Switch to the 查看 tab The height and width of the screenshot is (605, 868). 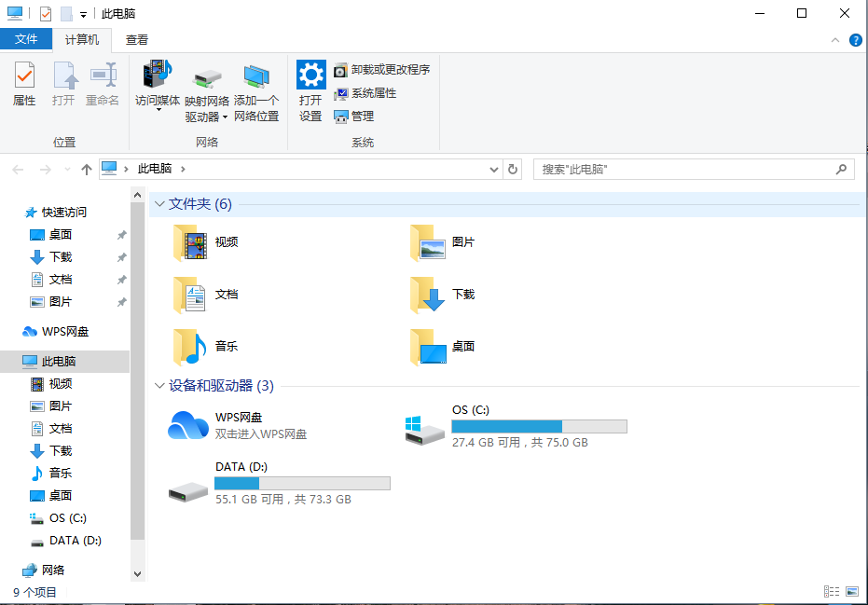(136, 39)
